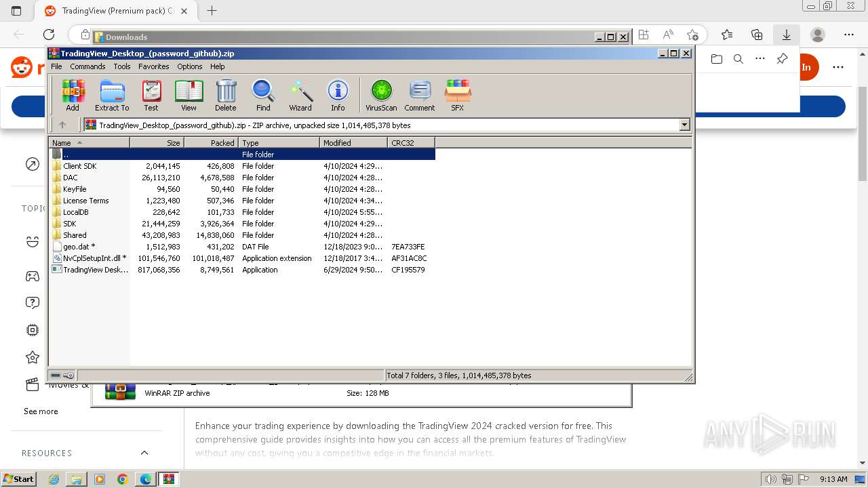Click the CRC32 value 7EA733FE
The width and height of the screenshot is (868, 488).
coord(408,247)
